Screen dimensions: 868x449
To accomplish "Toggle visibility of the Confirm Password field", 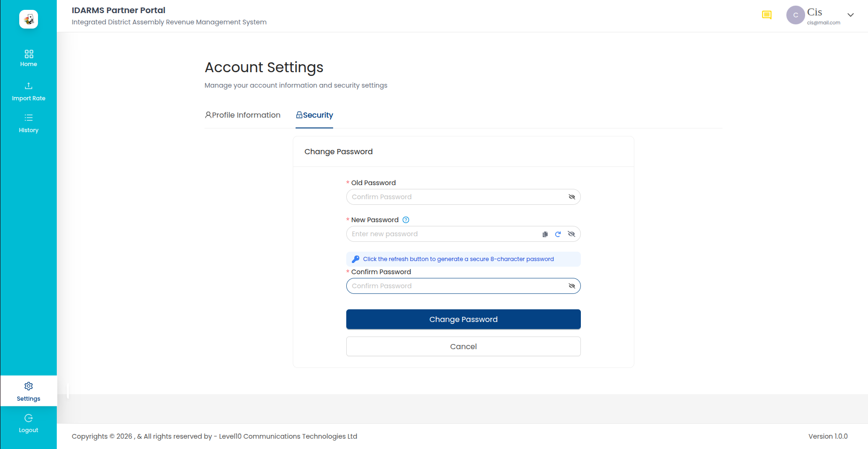I will 571,286.
